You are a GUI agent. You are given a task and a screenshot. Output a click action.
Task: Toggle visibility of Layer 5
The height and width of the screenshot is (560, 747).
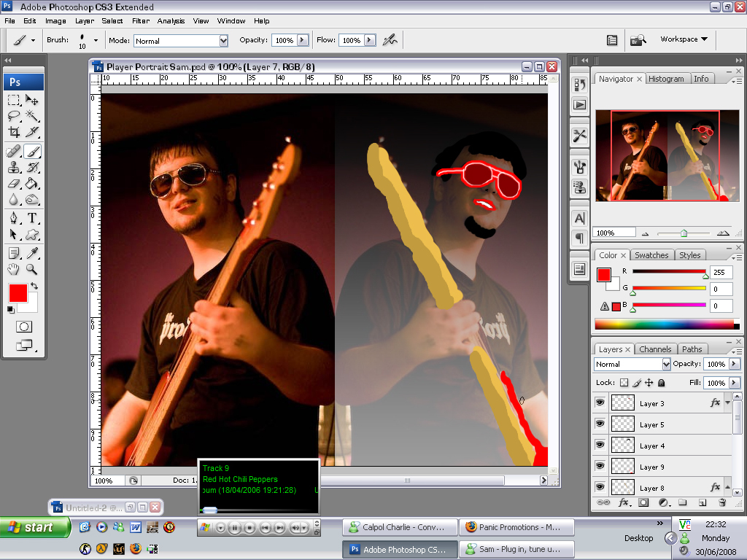tap(600, 424)
